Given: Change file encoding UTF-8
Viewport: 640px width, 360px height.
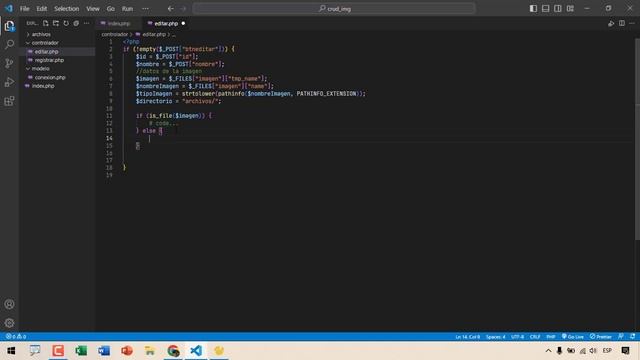Looking at the screenshot, I should 518,337.
